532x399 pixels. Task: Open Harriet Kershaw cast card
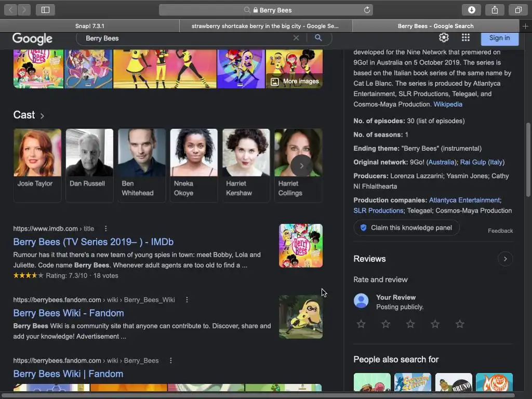point(246,165)
